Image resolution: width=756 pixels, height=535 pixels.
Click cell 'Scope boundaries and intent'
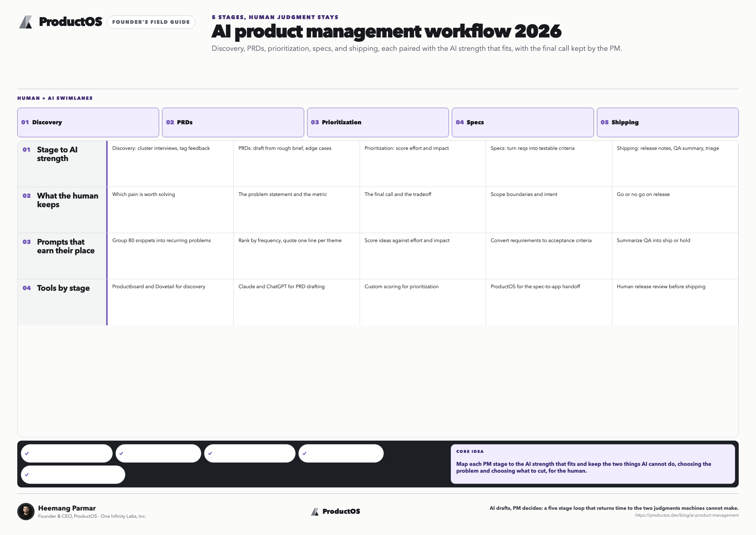[x=549, y=210]
